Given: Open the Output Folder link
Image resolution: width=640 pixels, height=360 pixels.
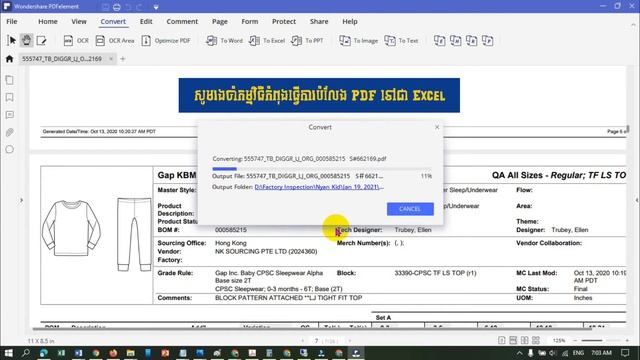Looking at the screenshot, I should click(319, 187).
